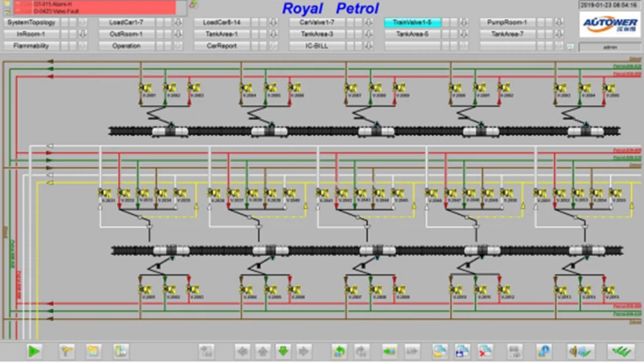644x363 pixels.
Task: Click valve V-2036 icon in middle valve row
Action: coord(214,193)
